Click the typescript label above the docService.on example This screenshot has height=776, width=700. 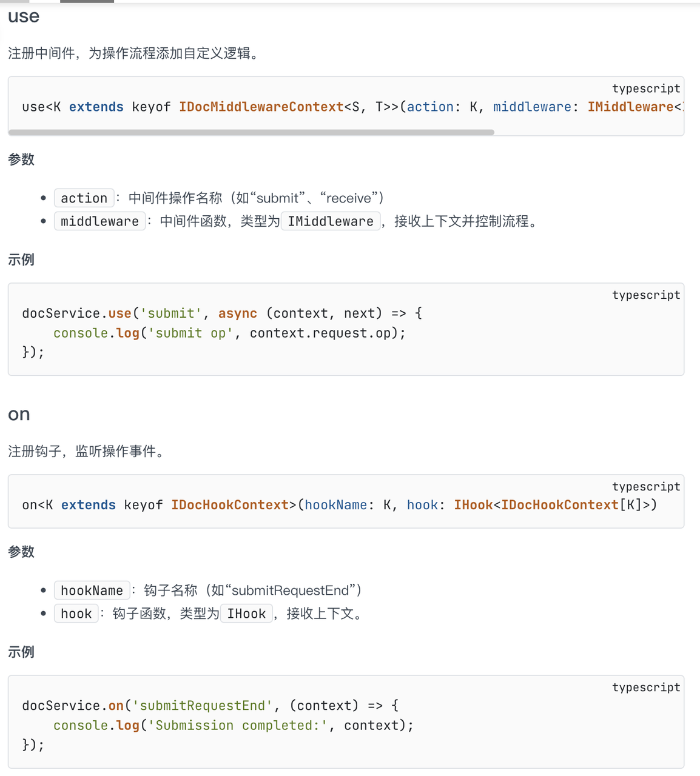(x=646, y=687)
